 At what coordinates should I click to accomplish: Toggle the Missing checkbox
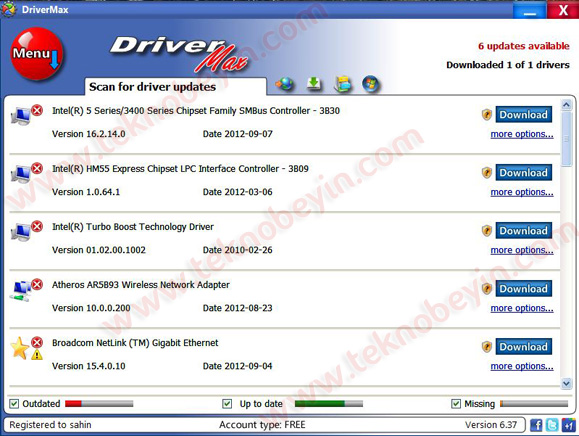point(456,404)
